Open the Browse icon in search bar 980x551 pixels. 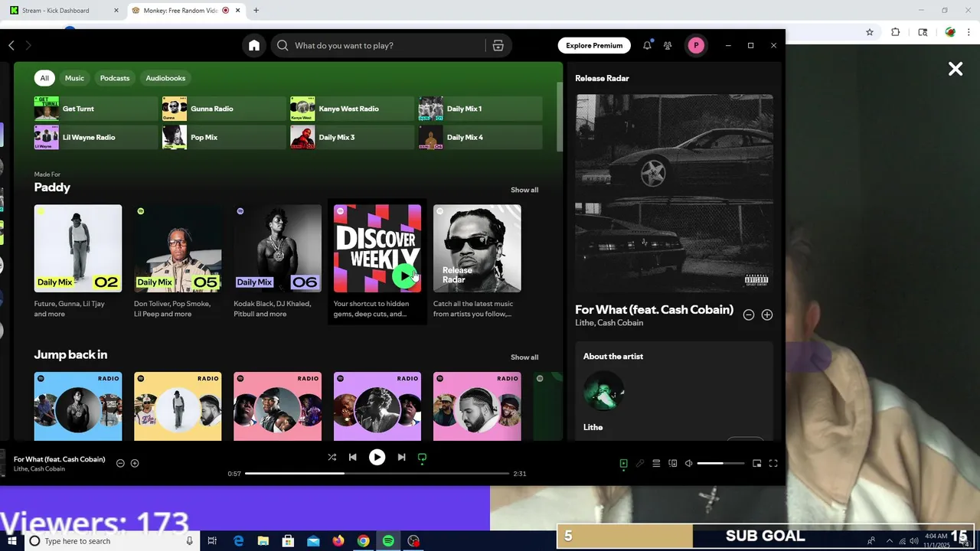(498, 46)
